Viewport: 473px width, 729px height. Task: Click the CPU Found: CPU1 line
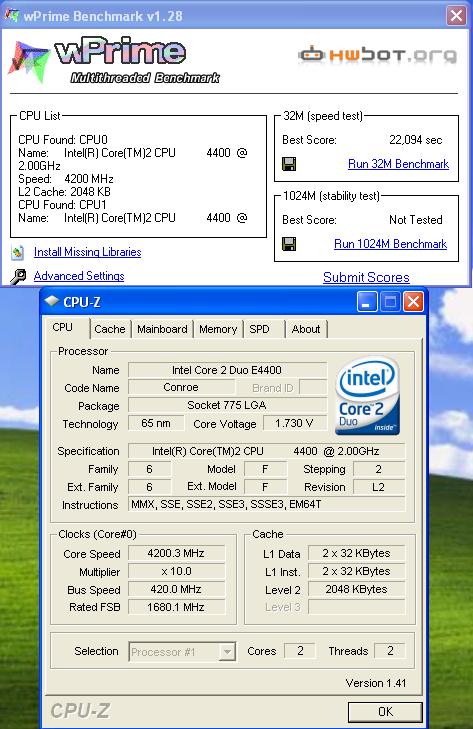pyautogui.click(x=62, y=205)
